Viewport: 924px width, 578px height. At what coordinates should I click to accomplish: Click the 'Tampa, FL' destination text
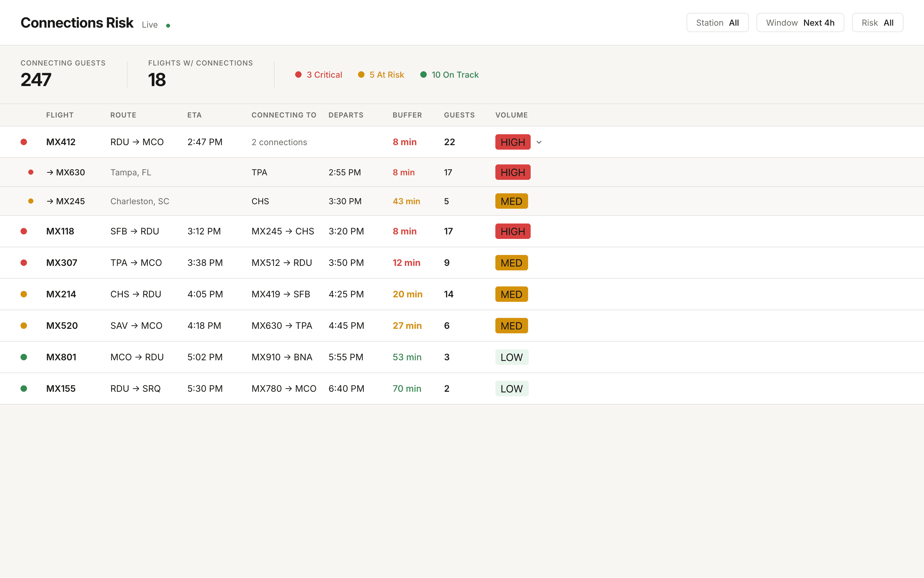coord(131,172)
